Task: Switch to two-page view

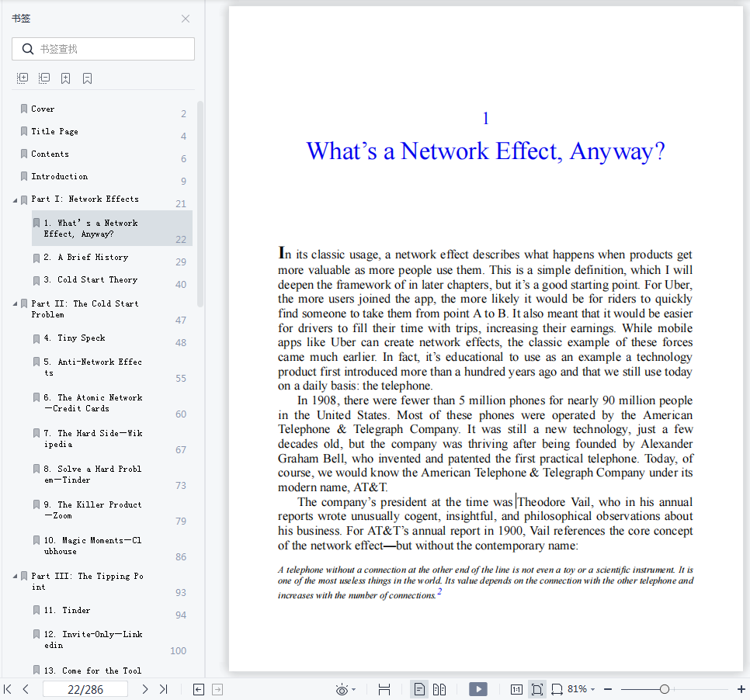Action: (x=439, y=689)
